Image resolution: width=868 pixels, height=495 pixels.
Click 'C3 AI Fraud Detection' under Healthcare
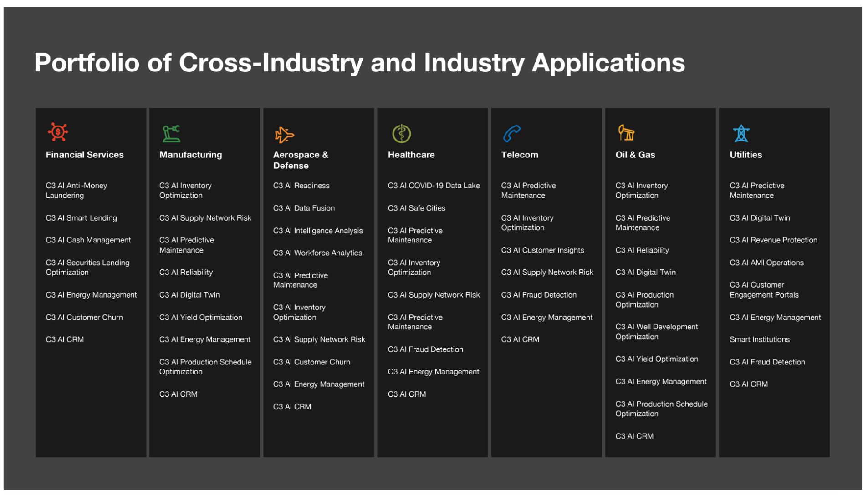coord(425,349)
